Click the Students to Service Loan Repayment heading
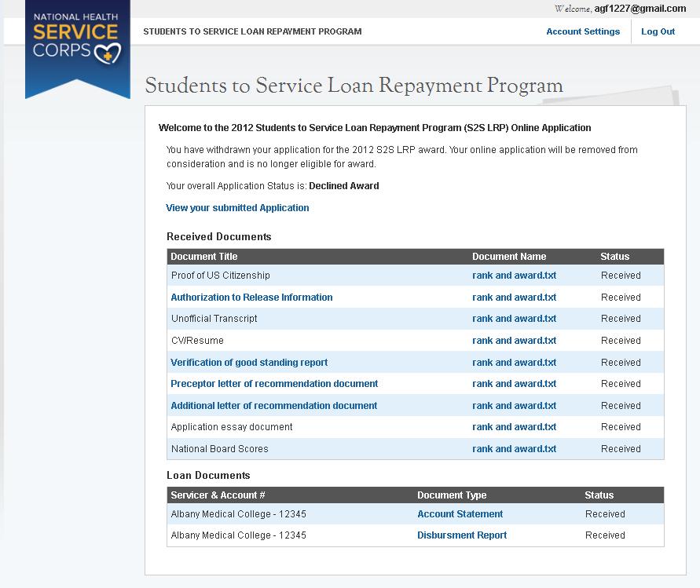The image size is (700, 588). click(x=354, y=86)
